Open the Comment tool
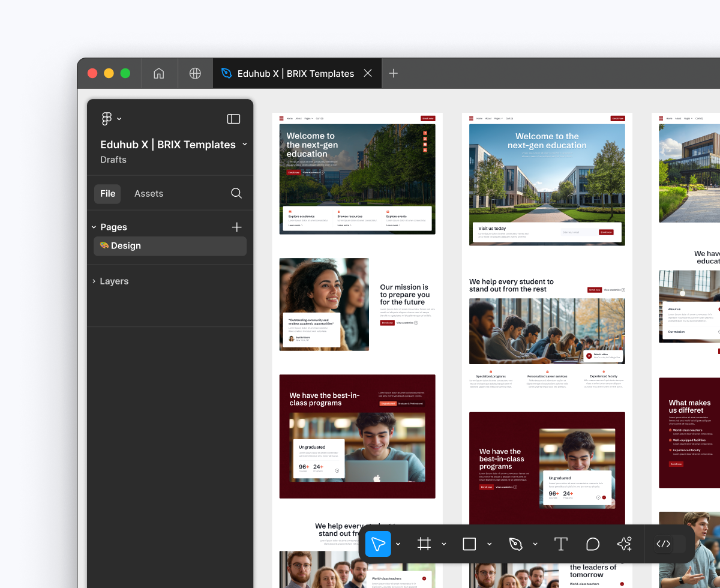This screenshot has width=720, height=588. point(593,544)
